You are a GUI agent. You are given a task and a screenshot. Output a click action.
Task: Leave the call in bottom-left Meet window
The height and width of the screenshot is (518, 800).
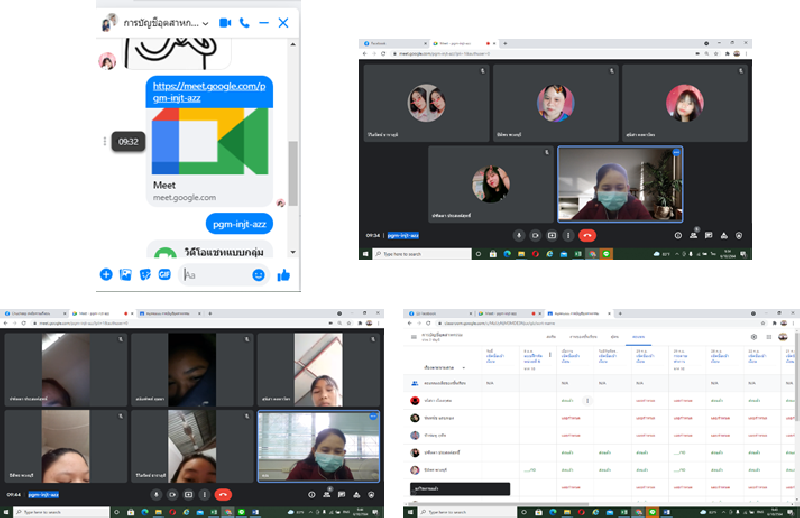coord(224,494)
